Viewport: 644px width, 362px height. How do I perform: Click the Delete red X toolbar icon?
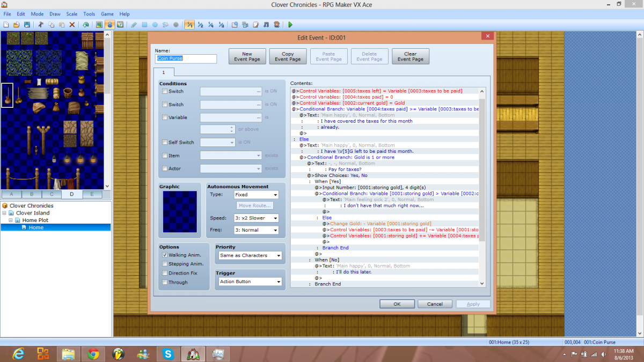72,25
